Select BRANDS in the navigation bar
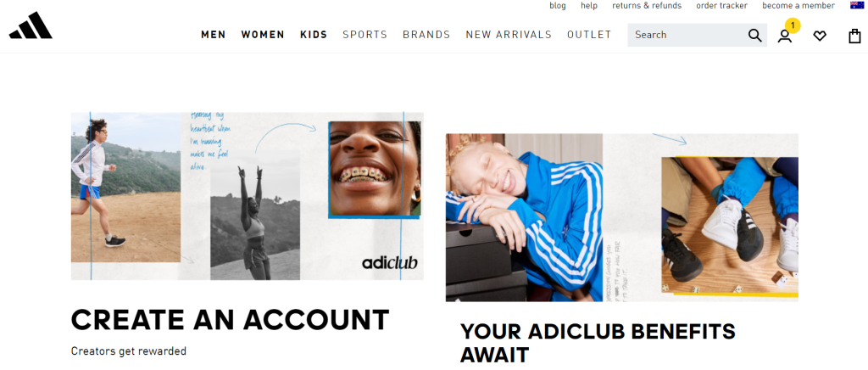The height and width of the screenshot is (370, 868). point(426,34)
